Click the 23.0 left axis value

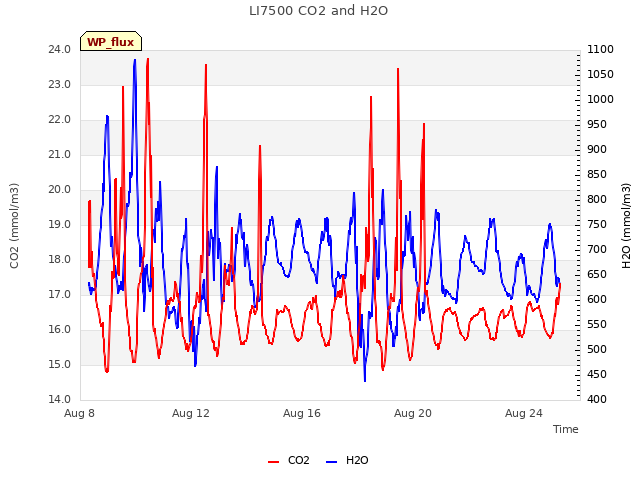60,84
